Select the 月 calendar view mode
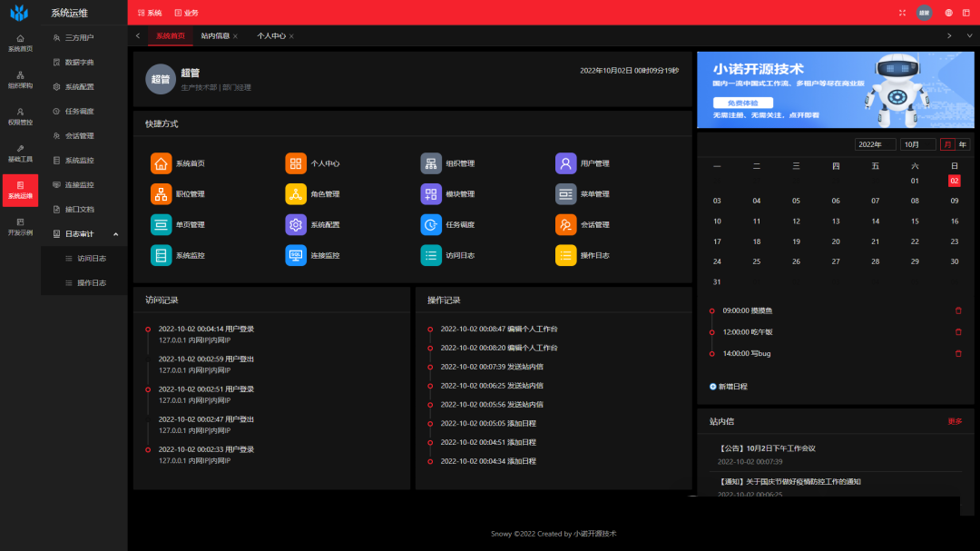The width and height of the screenshot is (980, 551). (947, 144)
